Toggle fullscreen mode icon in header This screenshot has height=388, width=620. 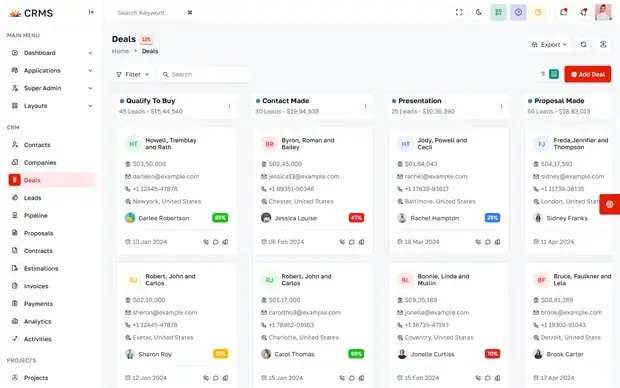[x=459, y=12]
